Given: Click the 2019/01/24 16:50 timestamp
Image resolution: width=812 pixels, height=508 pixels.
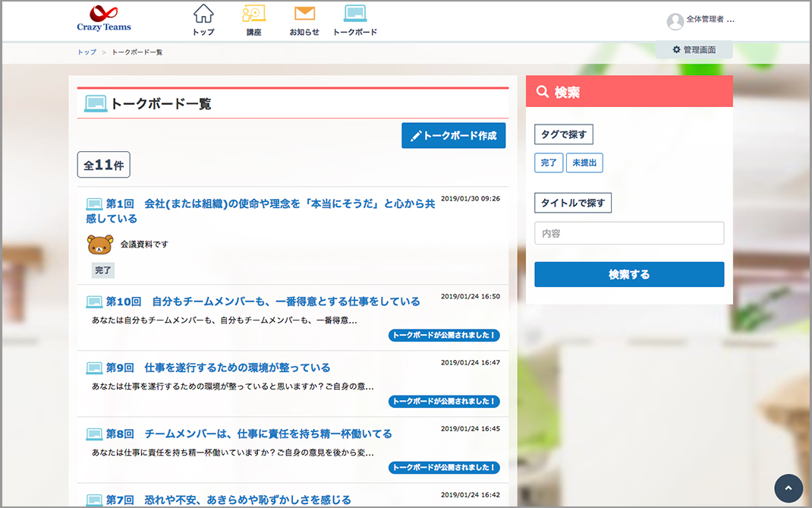Looking at the screenshot, I should (x=471, y=296).
